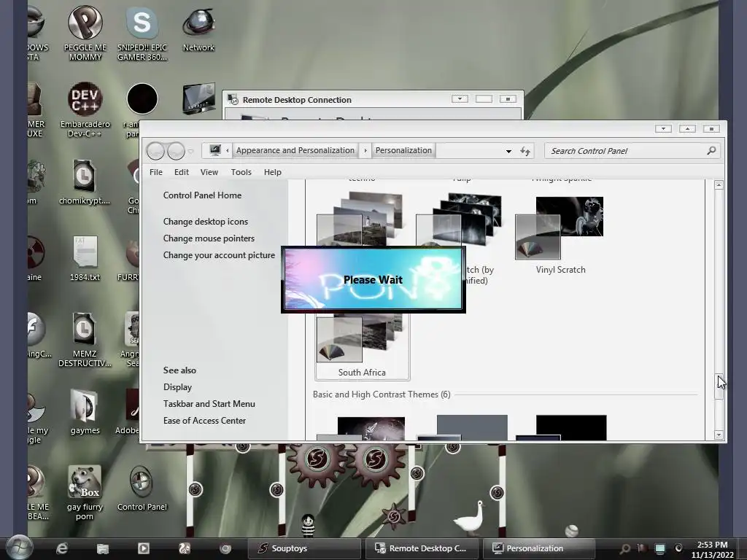747x560 pixels.
Task: Select MEMZ DESTRUCTIVE desktop icon
Action: point(85,339)
